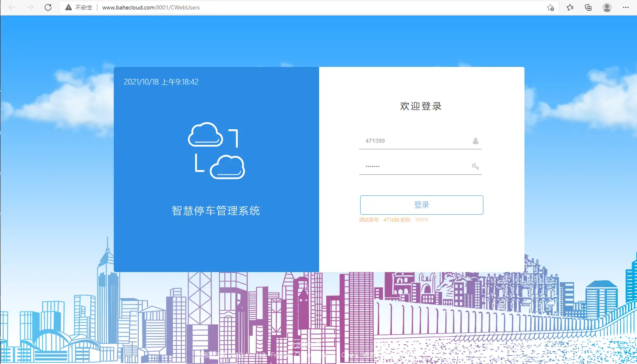The height and width of the screenshot is (364, 637).
Task: Click the browser forward arrow
Action: coord(30,7)
